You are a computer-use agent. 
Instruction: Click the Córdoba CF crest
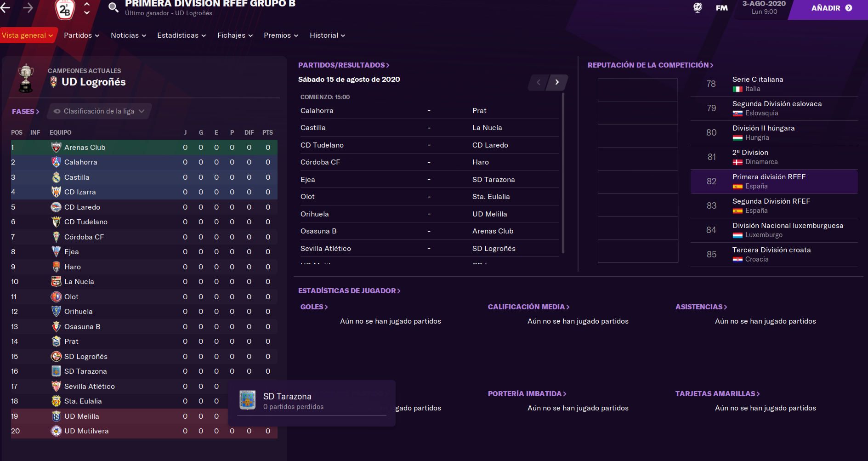[56, 237]
